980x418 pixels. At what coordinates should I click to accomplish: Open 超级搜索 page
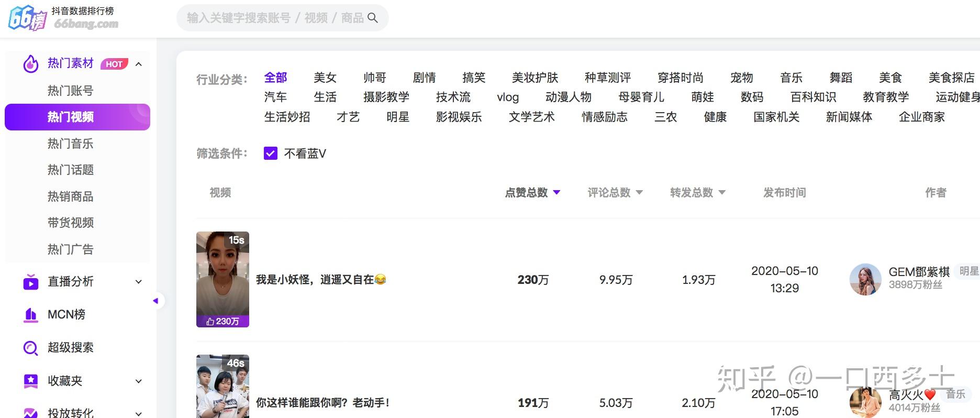click(71, 348)
